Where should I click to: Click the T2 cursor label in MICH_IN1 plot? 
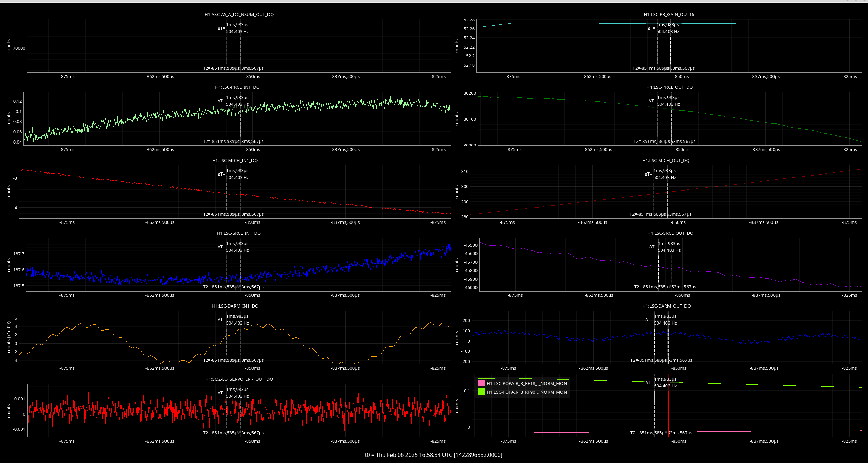(x=221, y=214)
